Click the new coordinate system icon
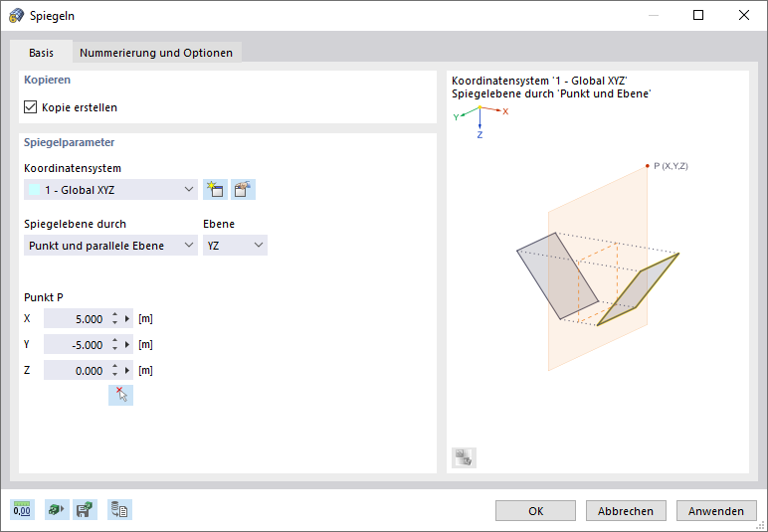 (215, 189)
